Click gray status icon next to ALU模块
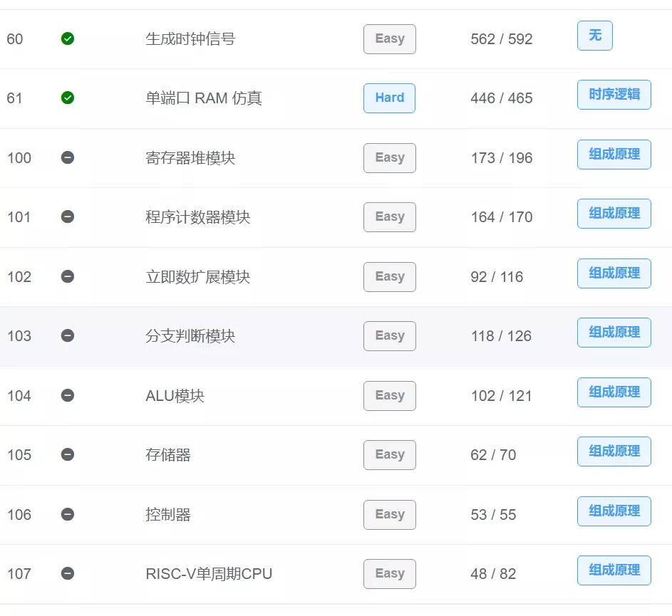 click(x=68, y=395)
